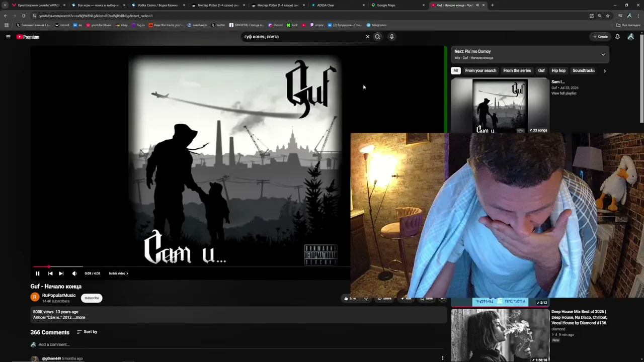Skip to the next video

click(61, 274)
